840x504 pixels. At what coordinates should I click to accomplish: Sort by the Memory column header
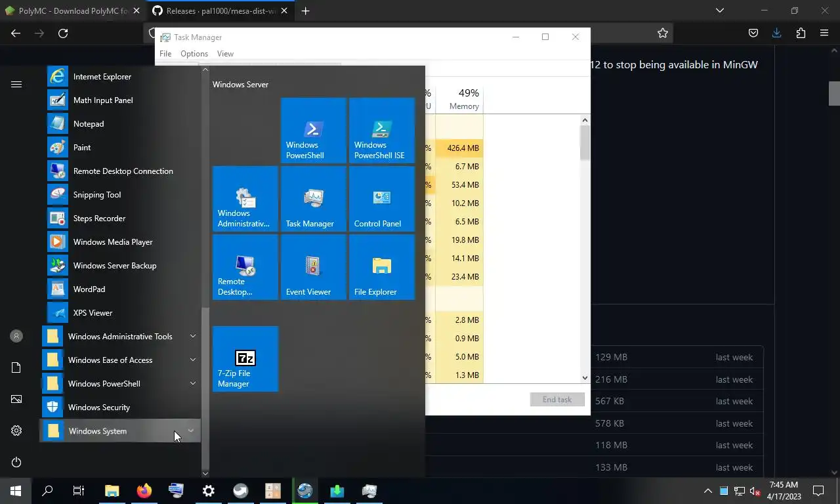[459, 99]
